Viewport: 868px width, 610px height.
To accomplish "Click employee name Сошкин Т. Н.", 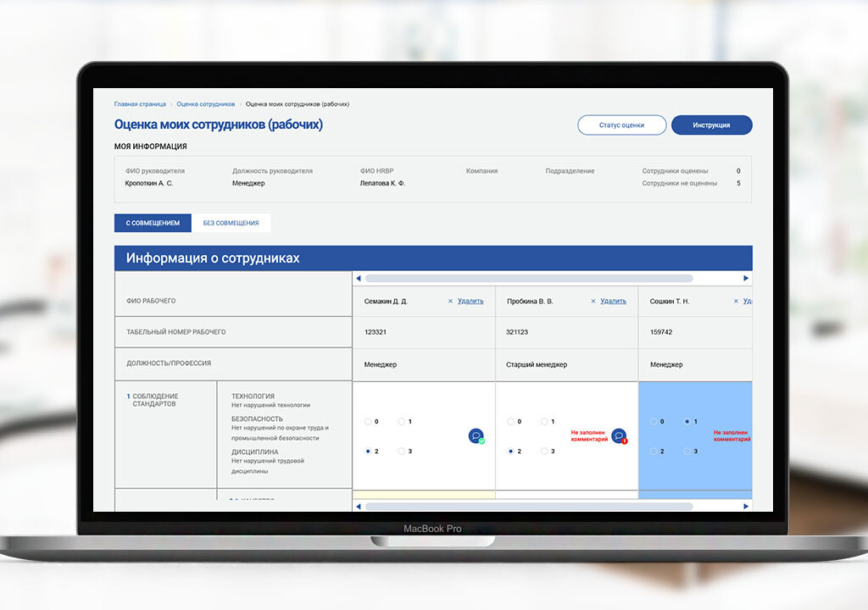I will 670,301.
